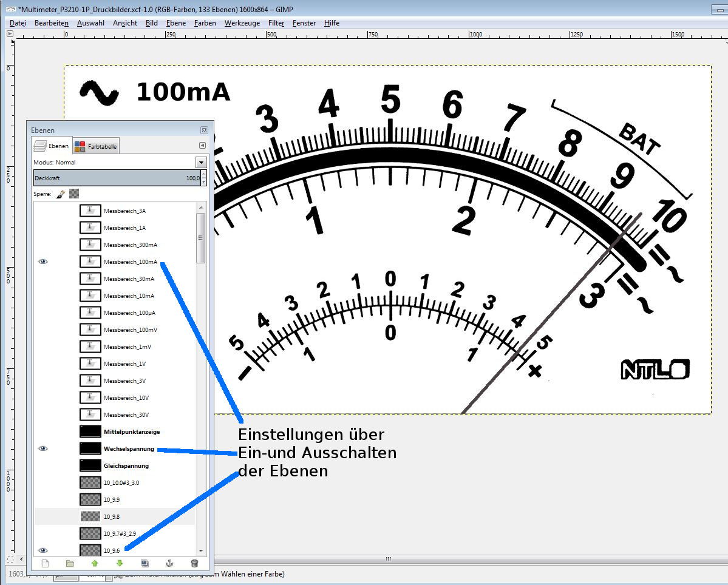Open the Filter menu
This screenshot has width=728, height=585.
pos(276,23)
